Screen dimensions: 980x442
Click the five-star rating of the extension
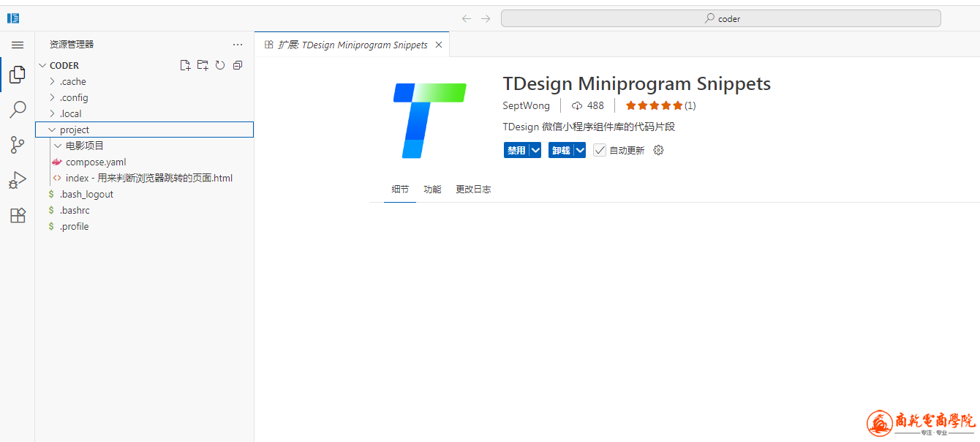pos(655,105)
